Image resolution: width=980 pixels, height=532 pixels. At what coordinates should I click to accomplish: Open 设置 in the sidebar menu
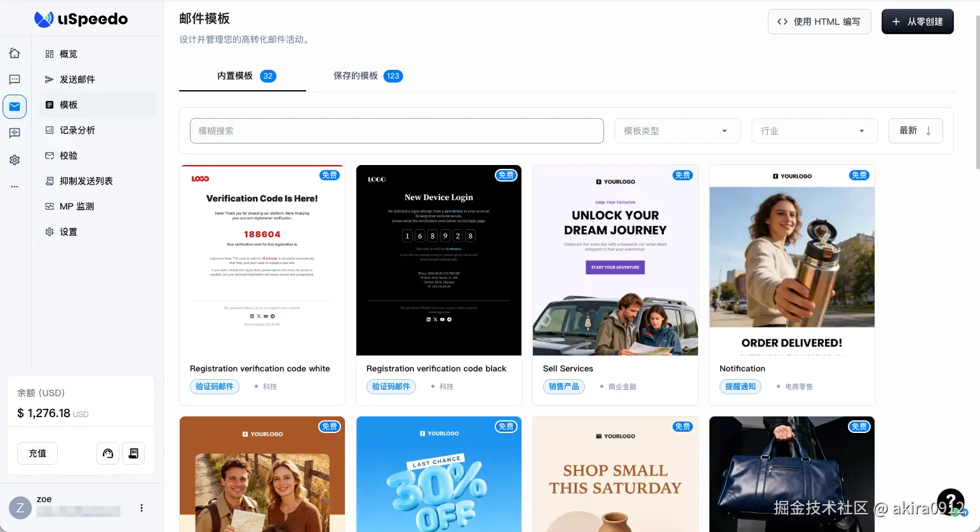(x=98, y=232)
